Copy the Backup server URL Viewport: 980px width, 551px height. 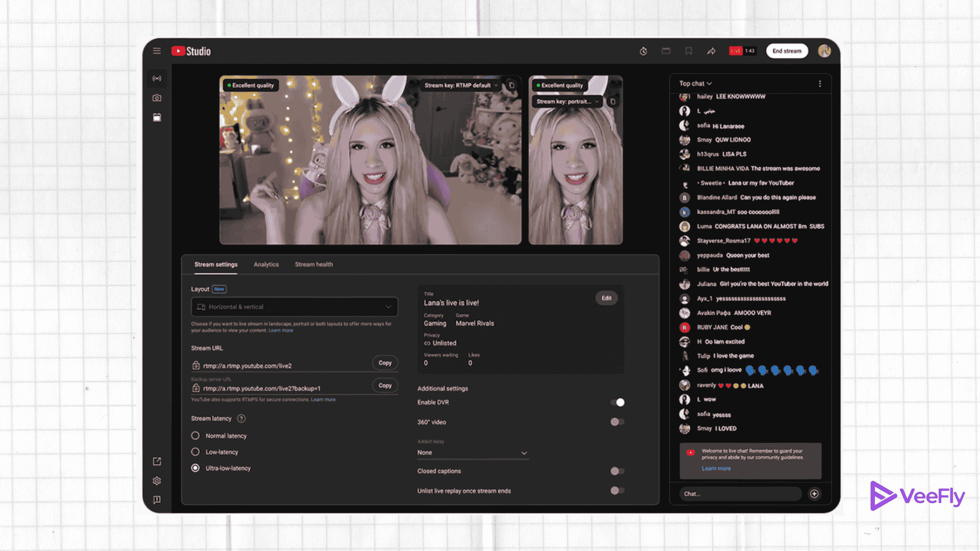(385, 385)
